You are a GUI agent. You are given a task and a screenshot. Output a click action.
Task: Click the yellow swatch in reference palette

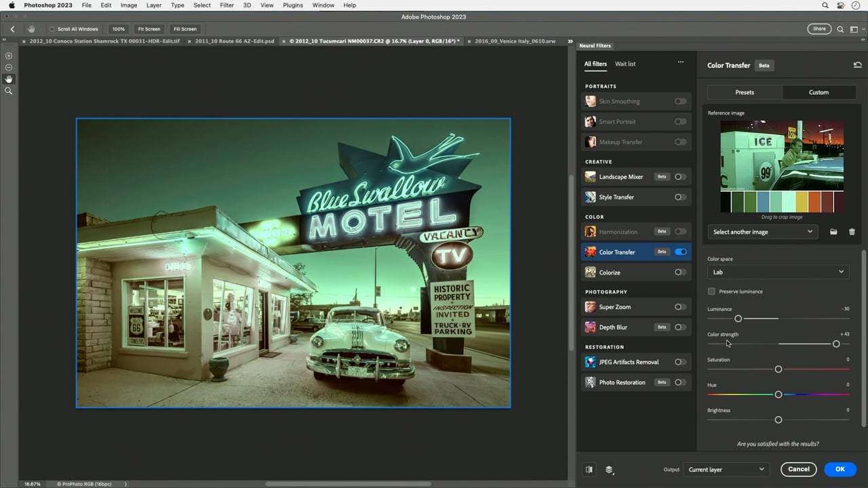(802, 201)
